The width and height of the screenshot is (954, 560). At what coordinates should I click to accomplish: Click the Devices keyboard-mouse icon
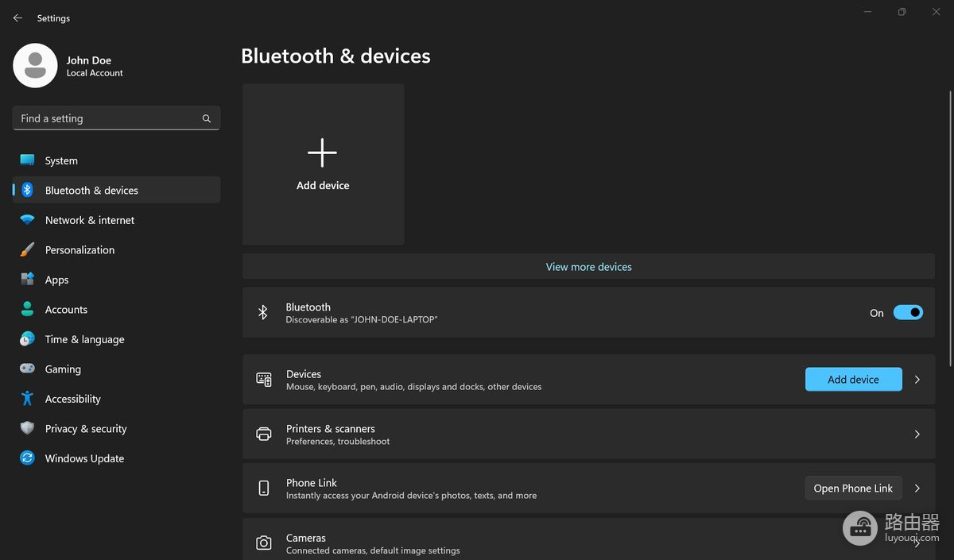click(264, 380)
